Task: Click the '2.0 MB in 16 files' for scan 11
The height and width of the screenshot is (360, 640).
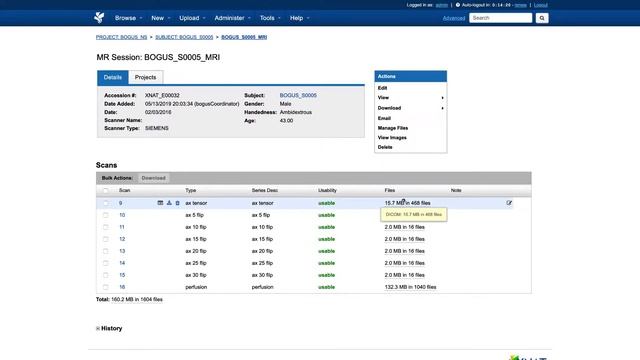Action: pos(404,227)
